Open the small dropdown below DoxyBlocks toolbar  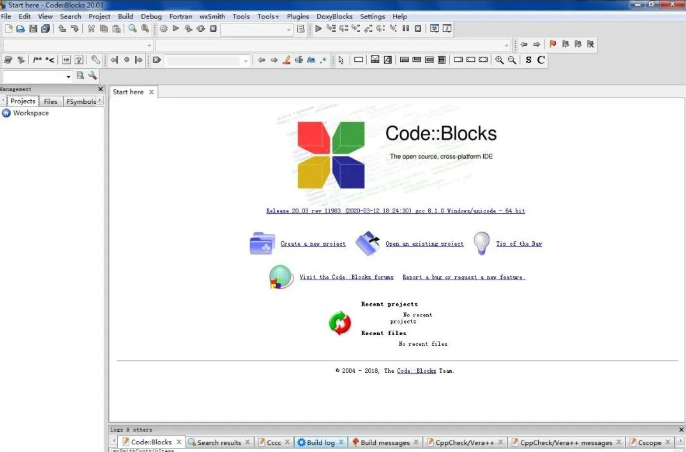tap(37, 76)
